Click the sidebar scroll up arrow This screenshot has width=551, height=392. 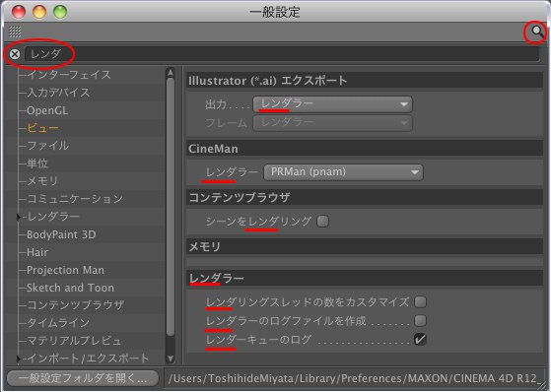coord(171,73)
